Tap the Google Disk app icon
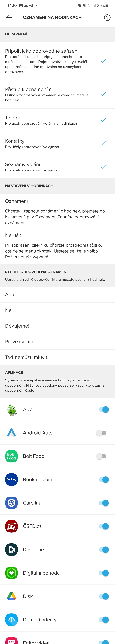Viewport: 115px width, 644px height. (x=11, y=596)
